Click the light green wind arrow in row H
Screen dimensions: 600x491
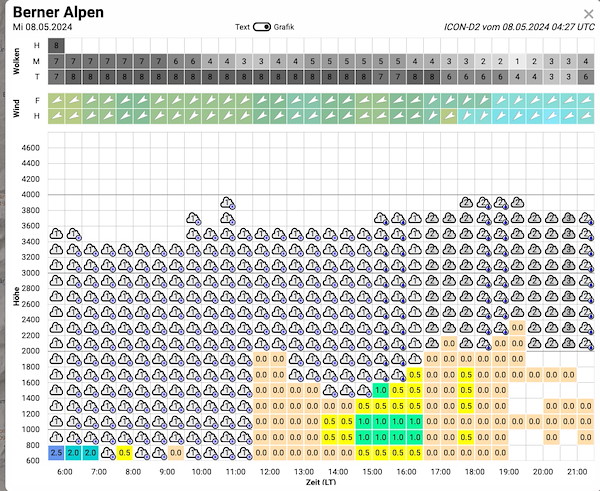click(449, 116)
